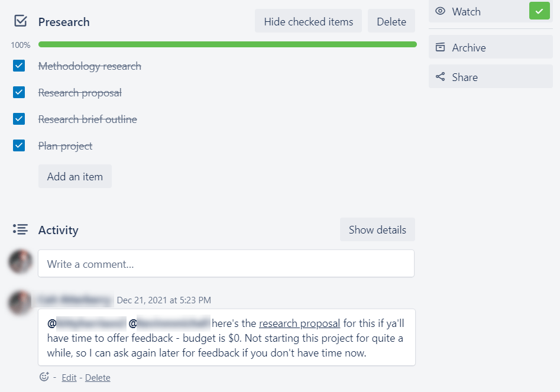This screenshot has height=392, width=560.
Task: Uncheck the Methodology research item
Action: pyautogui.click(x=19, y=66)
